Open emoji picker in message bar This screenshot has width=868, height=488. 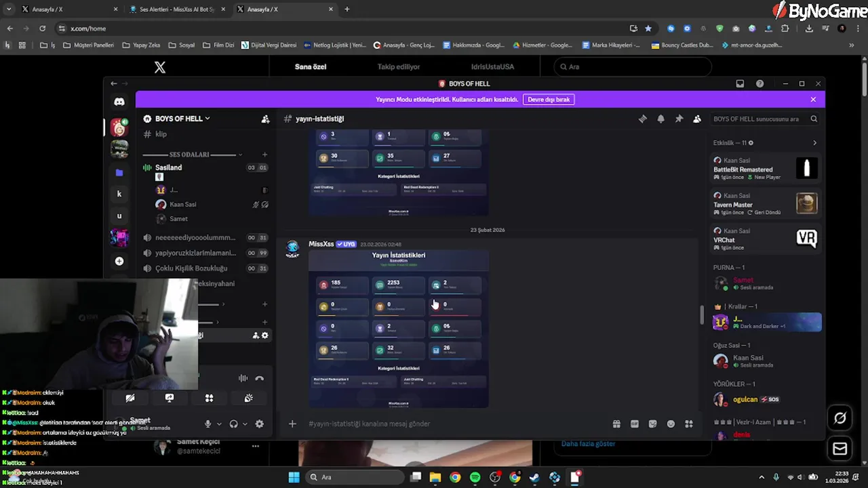(671, 424)
